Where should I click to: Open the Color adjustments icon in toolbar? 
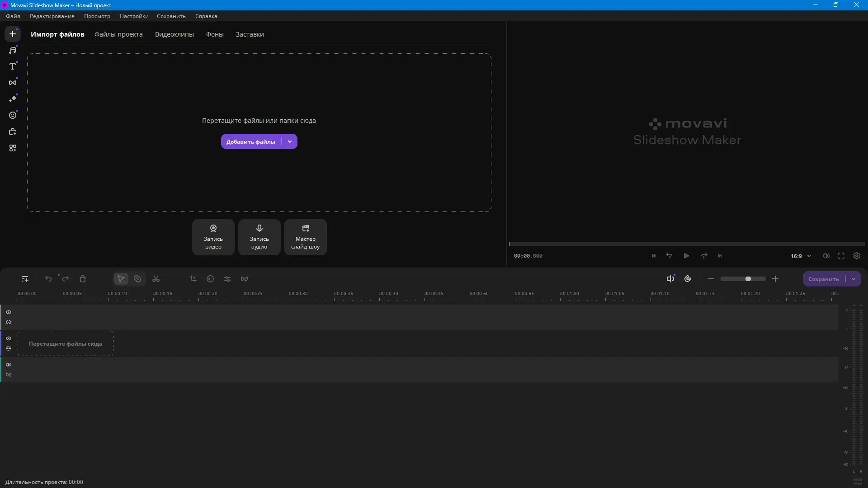[x=210, y=279]
